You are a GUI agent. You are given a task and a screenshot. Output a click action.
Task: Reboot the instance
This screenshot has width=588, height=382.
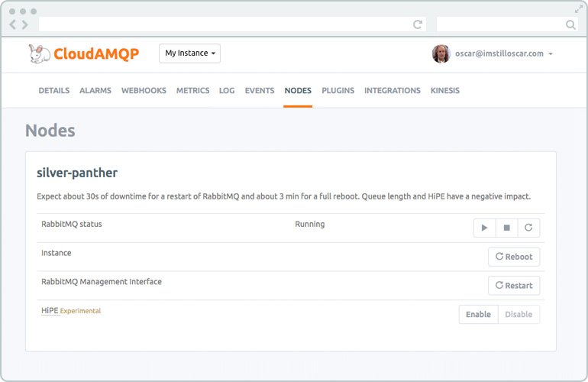pyautogui.click(x=514, y=257)
